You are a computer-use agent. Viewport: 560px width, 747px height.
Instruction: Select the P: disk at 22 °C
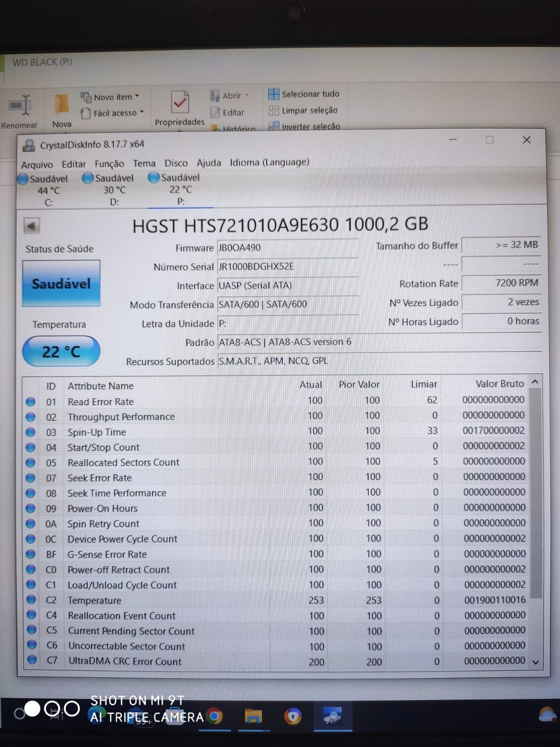pyautogui.click(x=181, y=190)
